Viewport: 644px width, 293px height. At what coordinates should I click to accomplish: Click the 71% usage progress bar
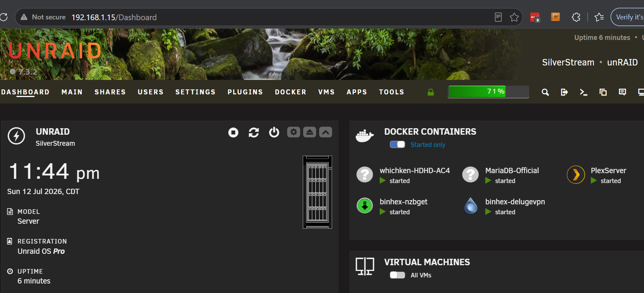pyautogui.click(x=488, y=92)
